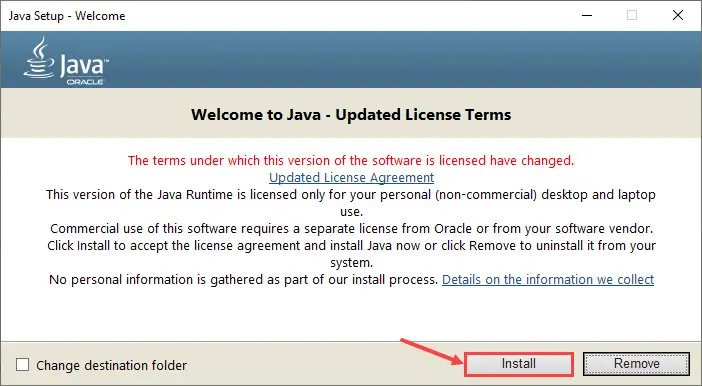This screenshot has height=386, width=702.
Task: Click the Remove button to uninstall Java
Action: 636,364
